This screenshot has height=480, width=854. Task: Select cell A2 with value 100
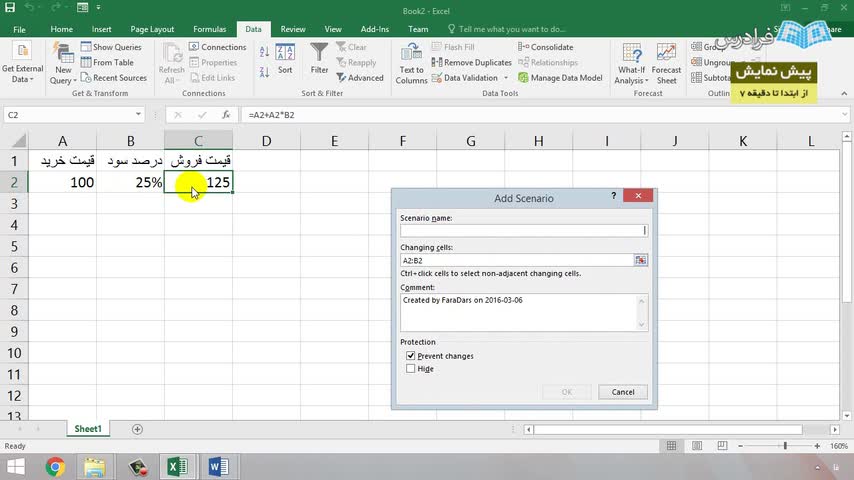[x=63, y=183]
